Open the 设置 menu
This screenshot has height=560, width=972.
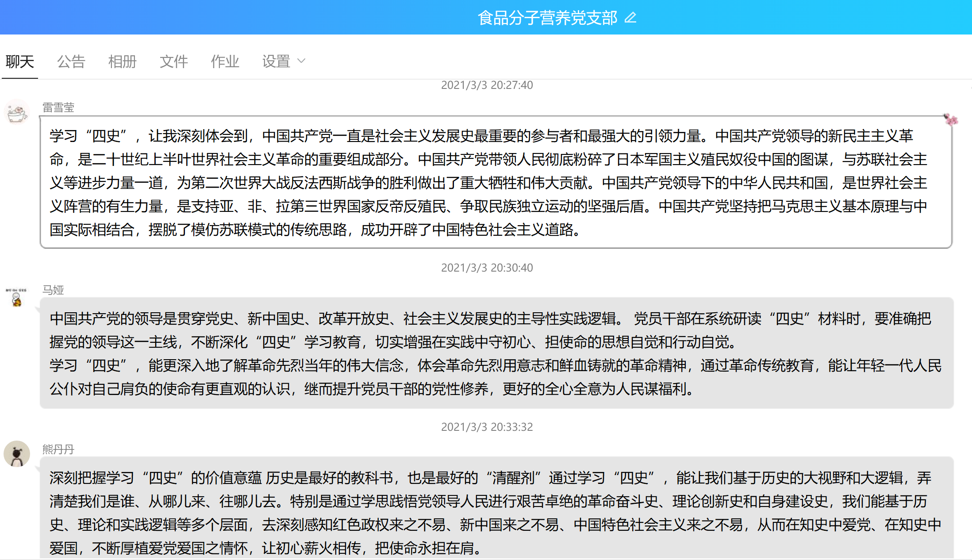[x=276, y=61]
